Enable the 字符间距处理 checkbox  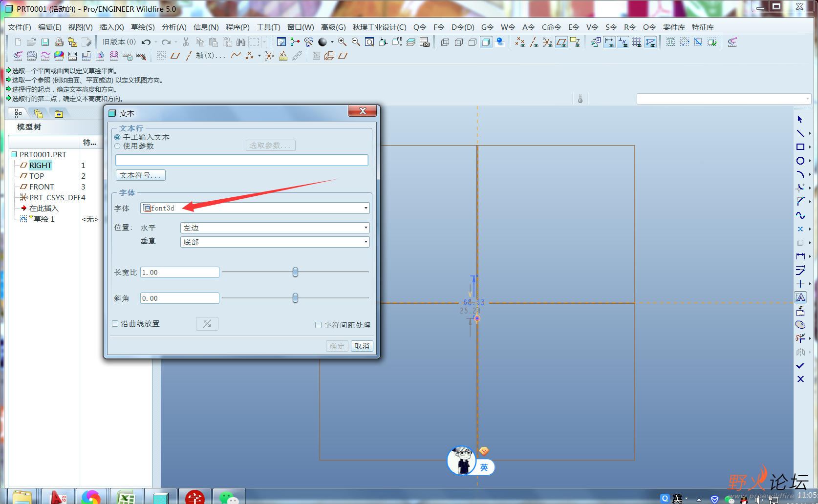[318, 325]
